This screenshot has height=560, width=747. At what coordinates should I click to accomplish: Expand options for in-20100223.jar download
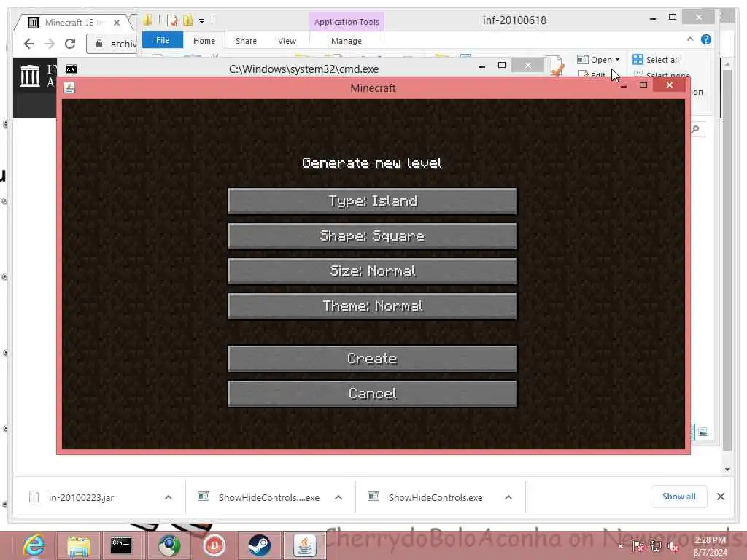(x=169, y=497)
